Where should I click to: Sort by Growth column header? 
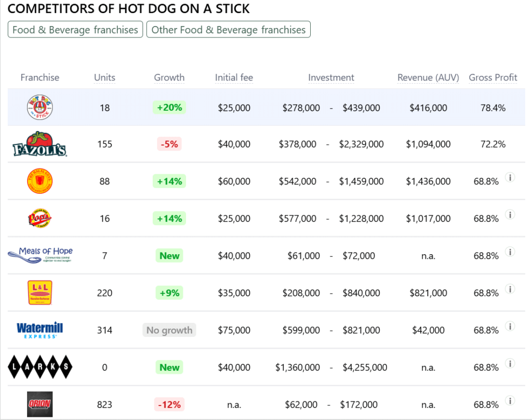[x=169, y=77]
